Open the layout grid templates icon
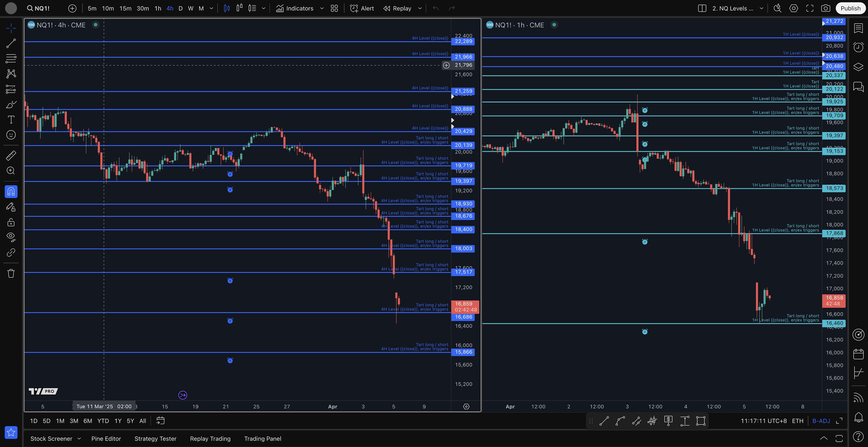 (334, 8)
